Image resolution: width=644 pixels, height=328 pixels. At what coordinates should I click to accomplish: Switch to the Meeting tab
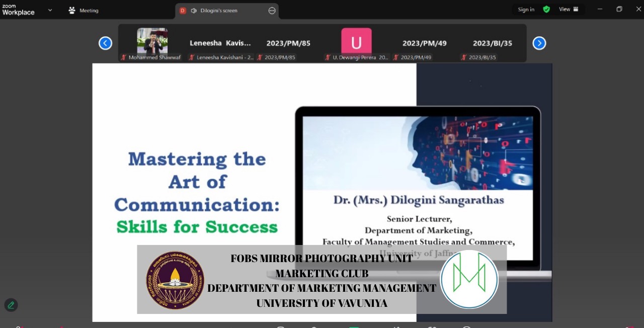click(x=84, y=10)
